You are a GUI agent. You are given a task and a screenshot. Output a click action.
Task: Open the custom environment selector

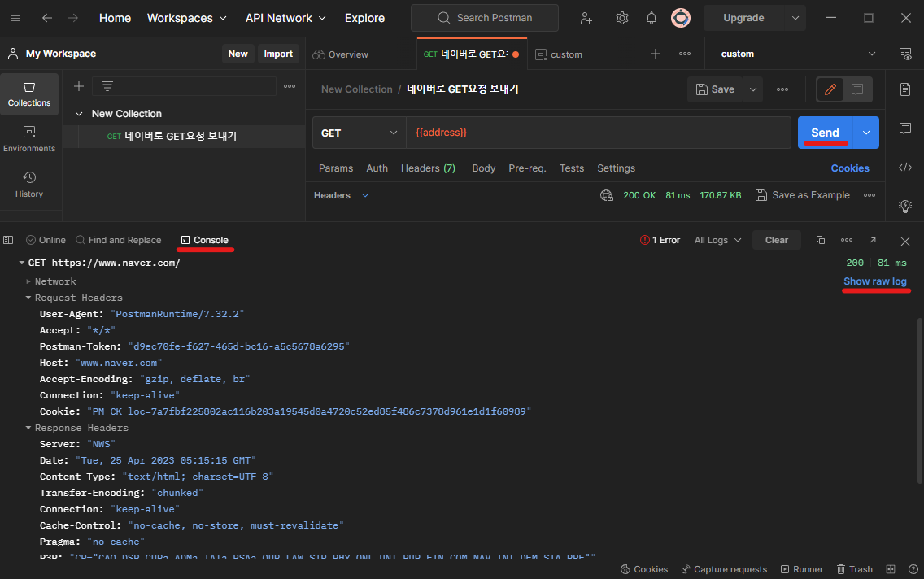pyautogui.click(x=799, y=54)
